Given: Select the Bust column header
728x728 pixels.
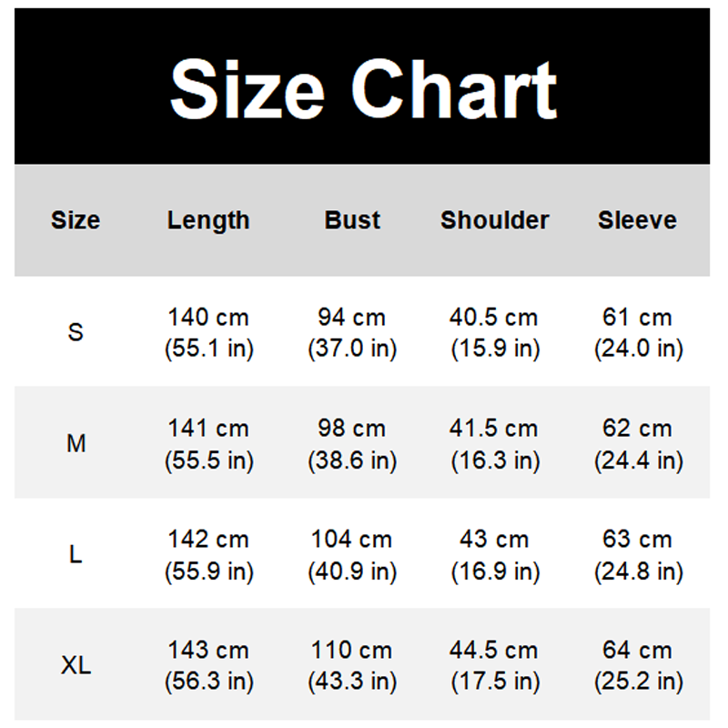Looking at the screenshot, I should coord(352,220).
